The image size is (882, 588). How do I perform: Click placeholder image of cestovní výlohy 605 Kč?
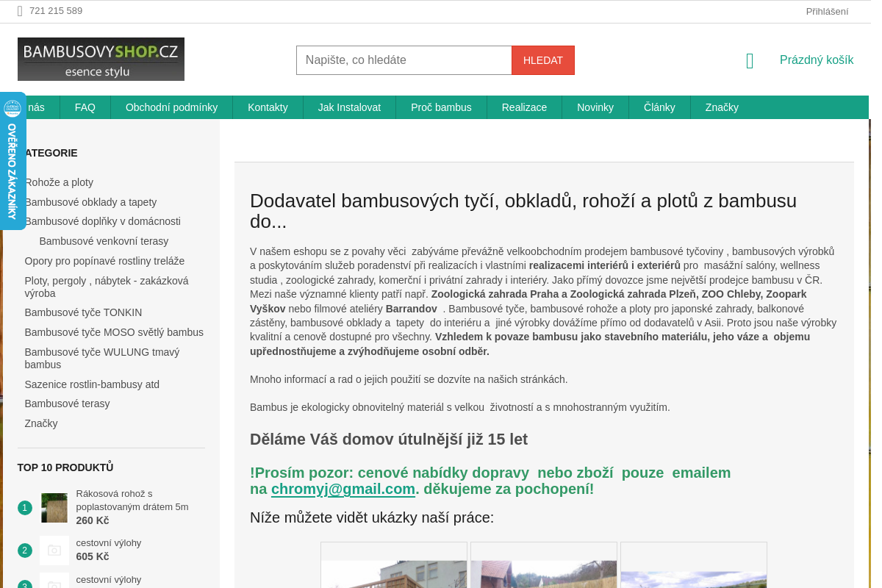54,550
